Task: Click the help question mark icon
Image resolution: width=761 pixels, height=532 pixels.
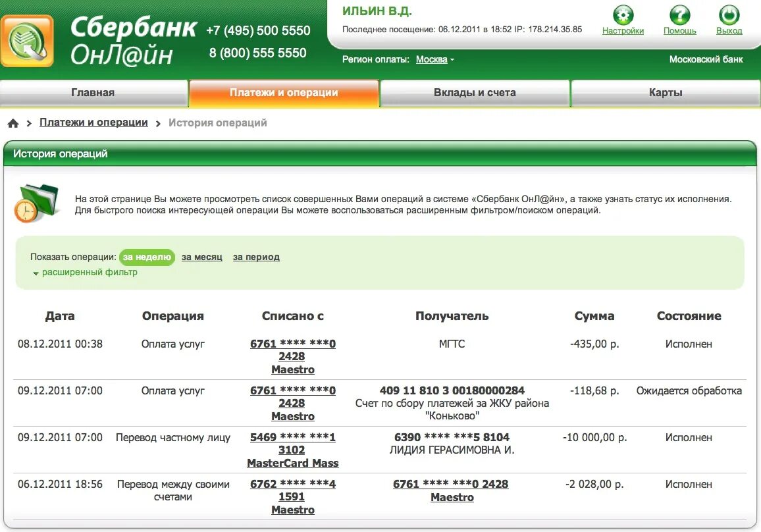Action: click(x=680, y=14)
